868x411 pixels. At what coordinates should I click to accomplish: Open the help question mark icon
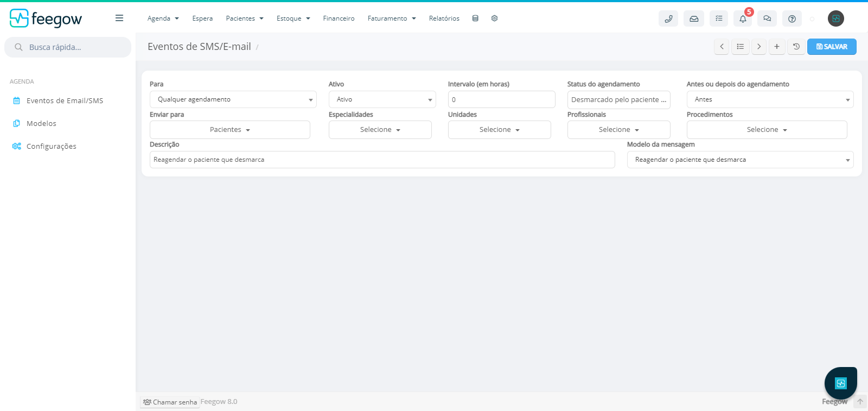(x=792, y=18)
